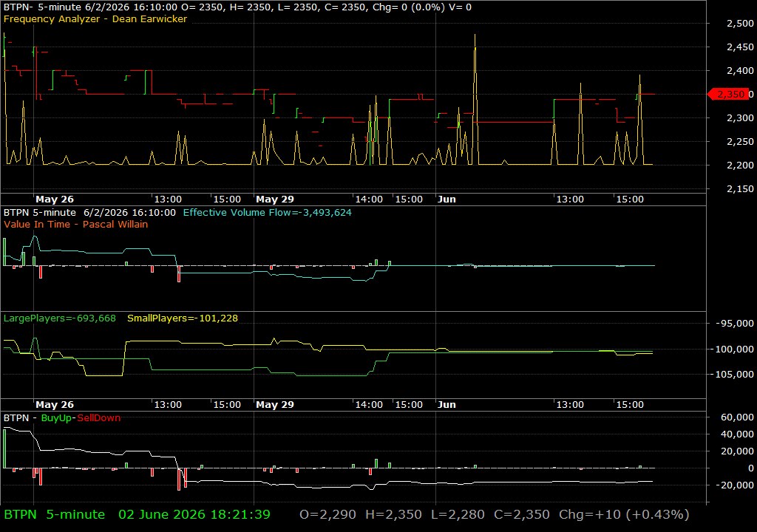Click 'L=2,280' in the status bar
Screen dimensions: 757x532
click(458, 514)
